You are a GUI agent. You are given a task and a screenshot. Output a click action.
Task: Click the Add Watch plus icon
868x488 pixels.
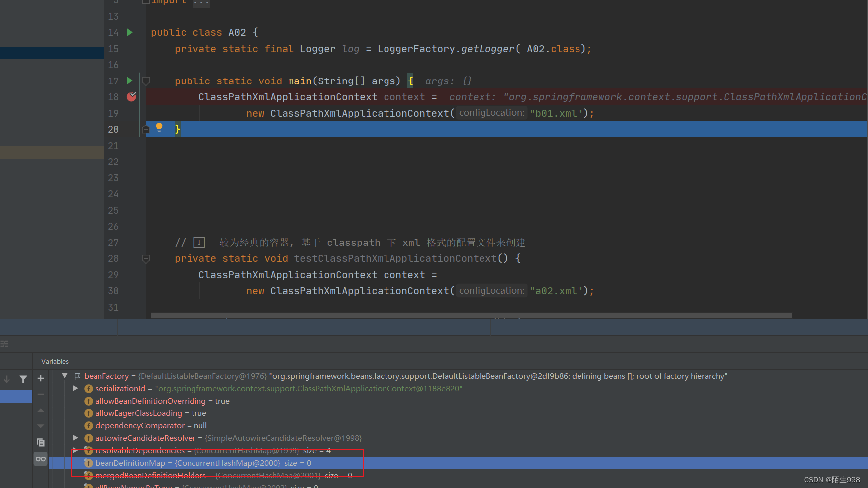pos(41,378)
